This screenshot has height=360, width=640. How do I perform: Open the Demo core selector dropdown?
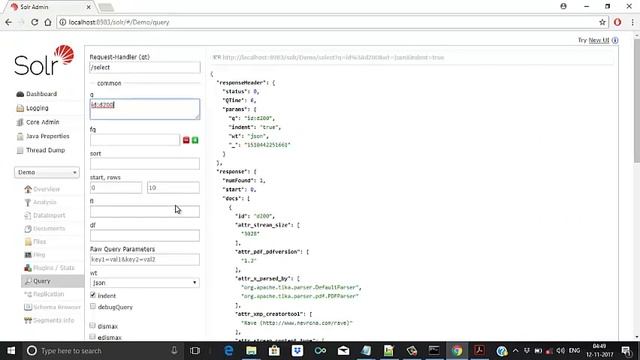coord(47,172)
